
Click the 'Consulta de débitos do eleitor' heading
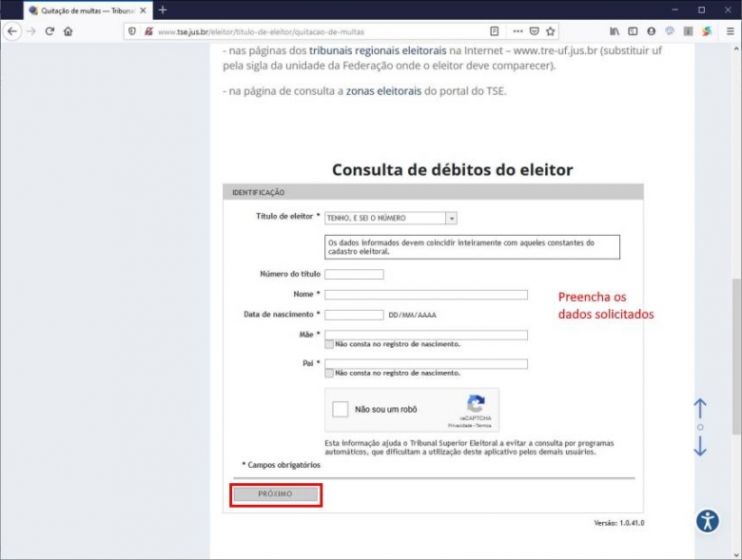point(453,170)
